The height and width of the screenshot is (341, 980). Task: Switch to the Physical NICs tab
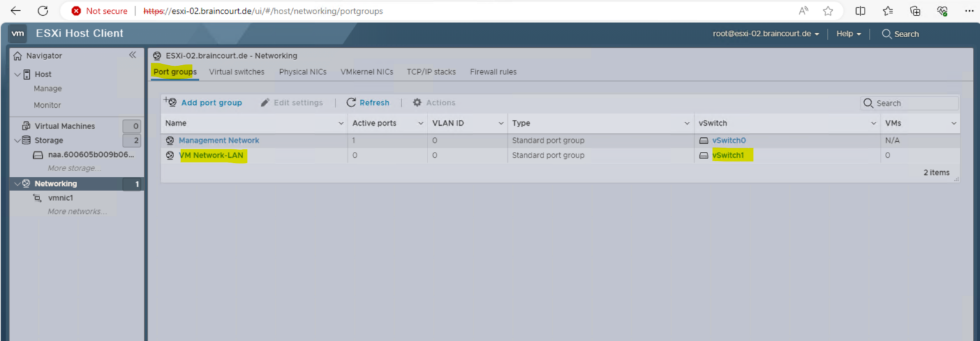[x=302, y=72]
